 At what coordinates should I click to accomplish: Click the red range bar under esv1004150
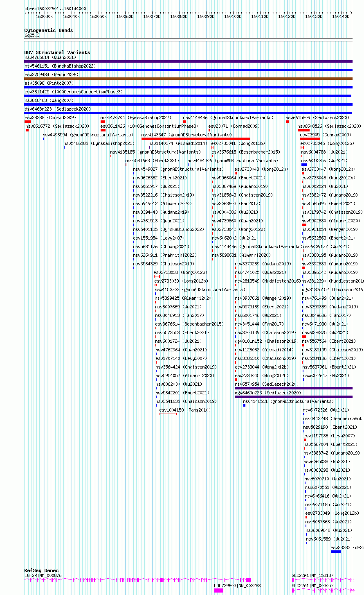tap(168, 414)
